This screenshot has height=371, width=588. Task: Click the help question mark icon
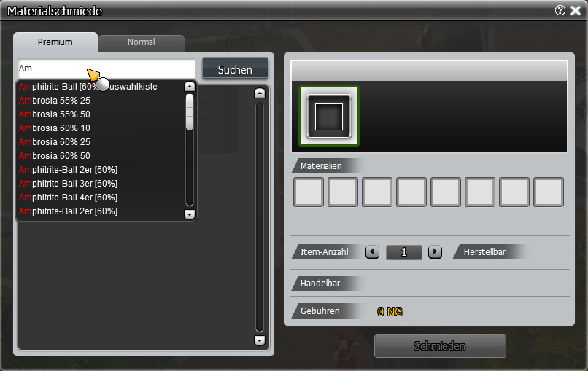click(x=560, y=11)
